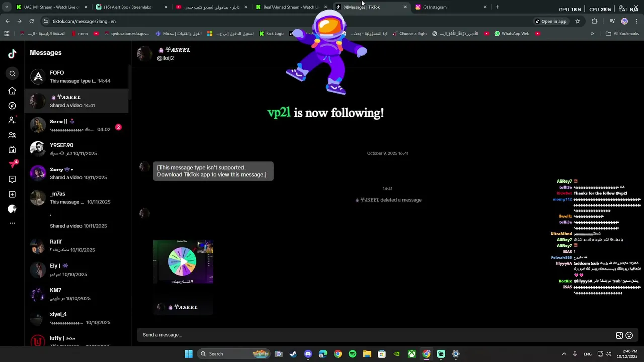Open the Ely conversation

pyautogui.click(x=76, y=270)
